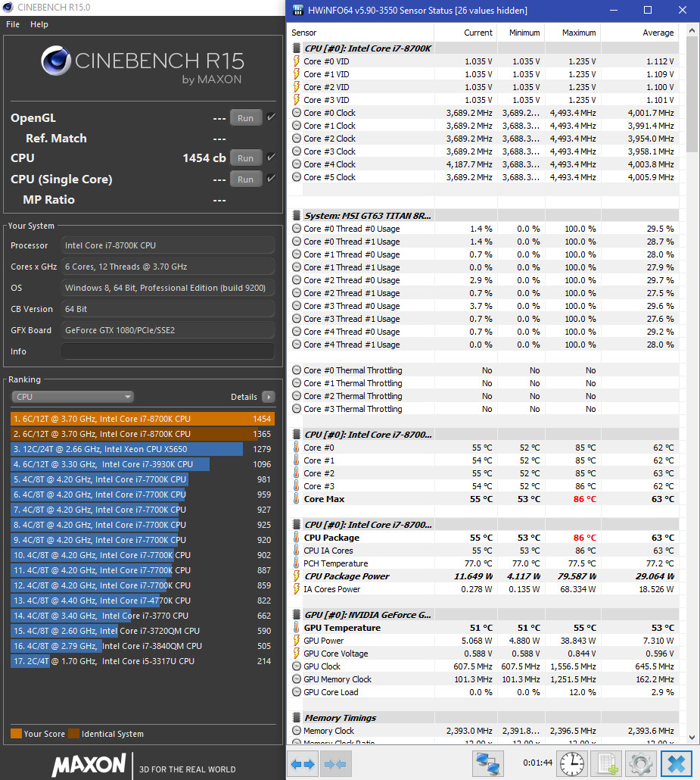
Task: Click the Info input field
Action: pyautogui.click(x=167, y=351)
